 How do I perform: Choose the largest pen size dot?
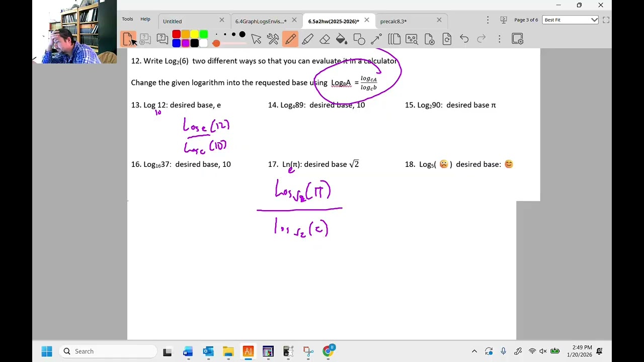242,35
